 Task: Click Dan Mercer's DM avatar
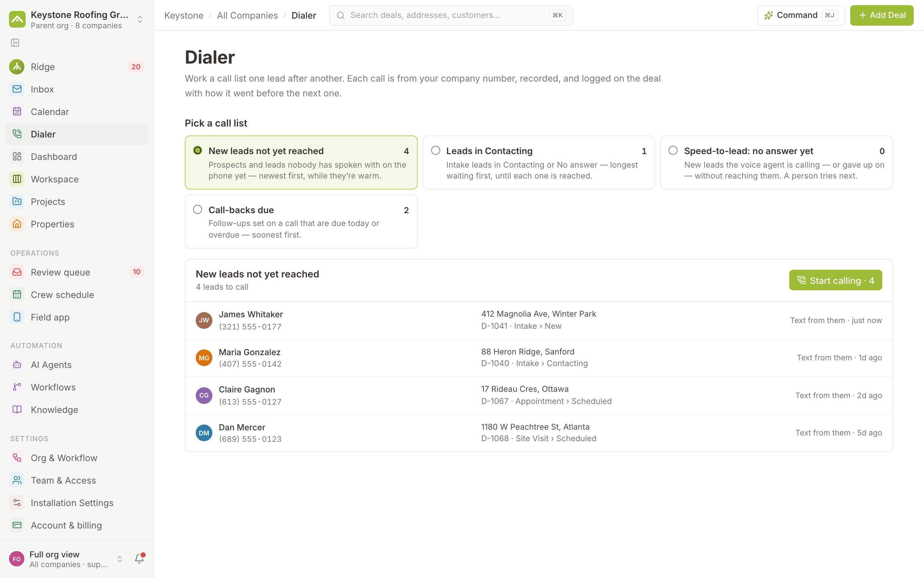point(204,433)
